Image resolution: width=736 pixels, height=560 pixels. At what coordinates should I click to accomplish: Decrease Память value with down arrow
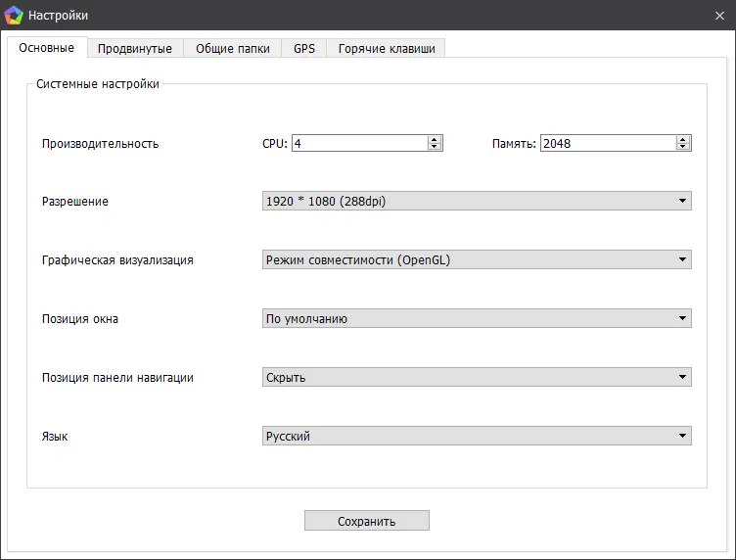(683, 147)
